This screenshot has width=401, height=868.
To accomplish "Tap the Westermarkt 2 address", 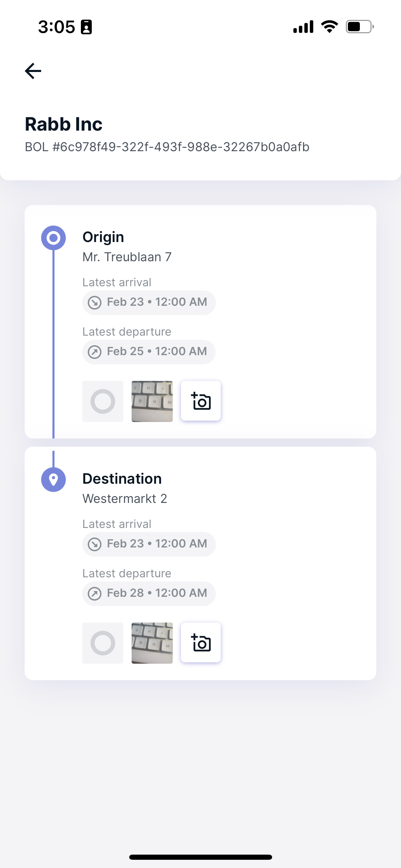I will click(x=125, y=499).
